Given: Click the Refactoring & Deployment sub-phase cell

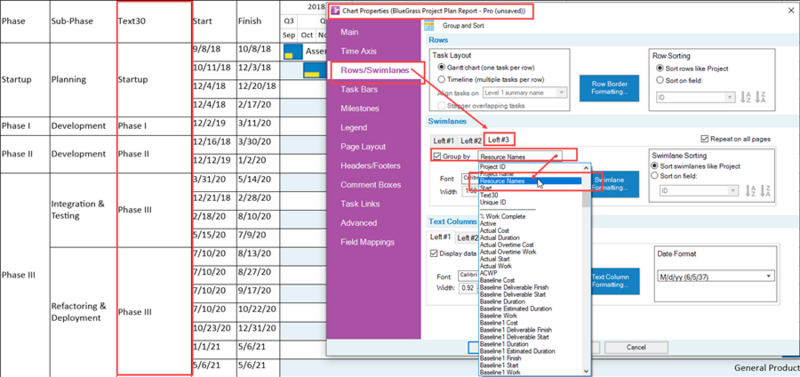Looking at the screenshot, I should click(x=83, y=312).
